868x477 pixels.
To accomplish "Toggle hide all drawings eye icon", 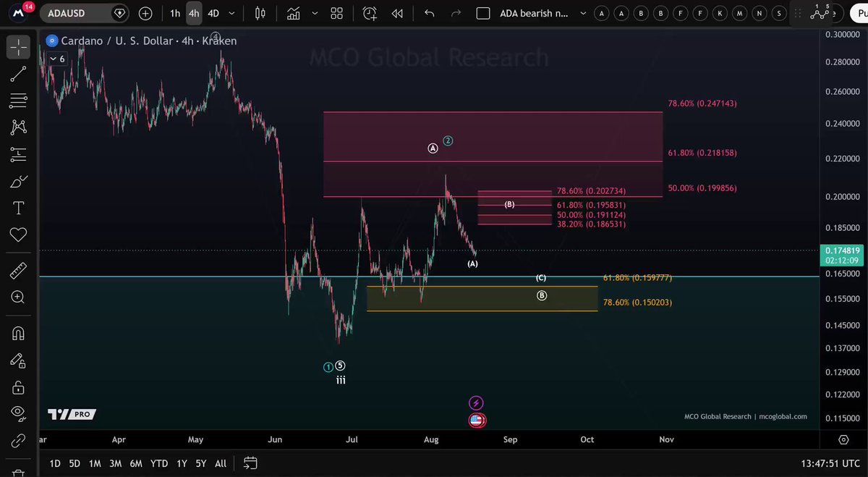I will [18, 413].
